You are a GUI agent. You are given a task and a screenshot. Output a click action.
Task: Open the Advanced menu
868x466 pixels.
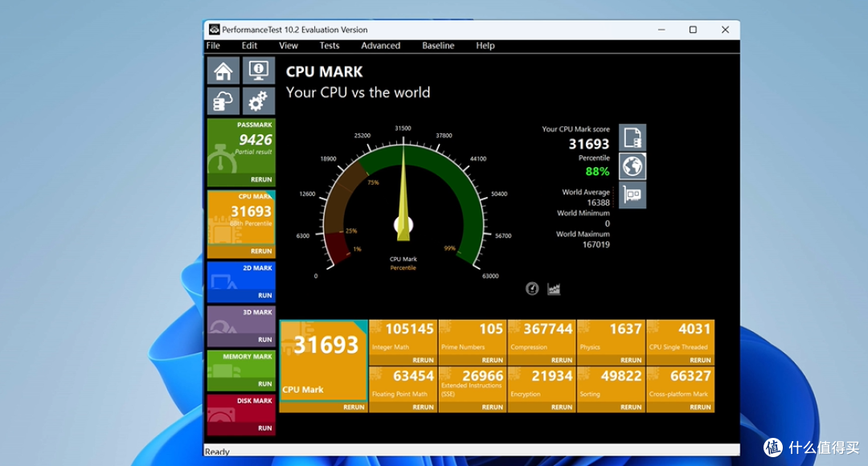click(380, 45)
